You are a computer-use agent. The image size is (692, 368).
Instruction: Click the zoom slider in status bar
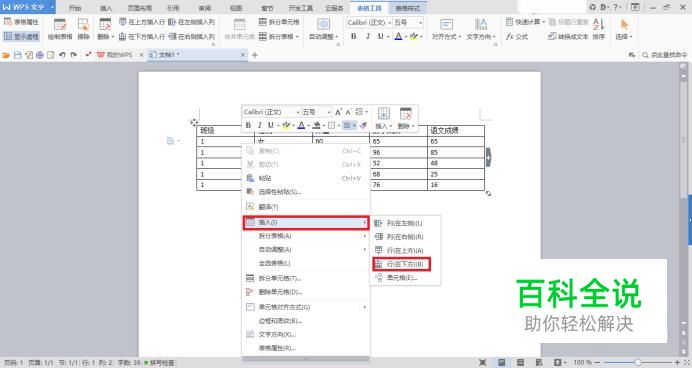point(637,363)
